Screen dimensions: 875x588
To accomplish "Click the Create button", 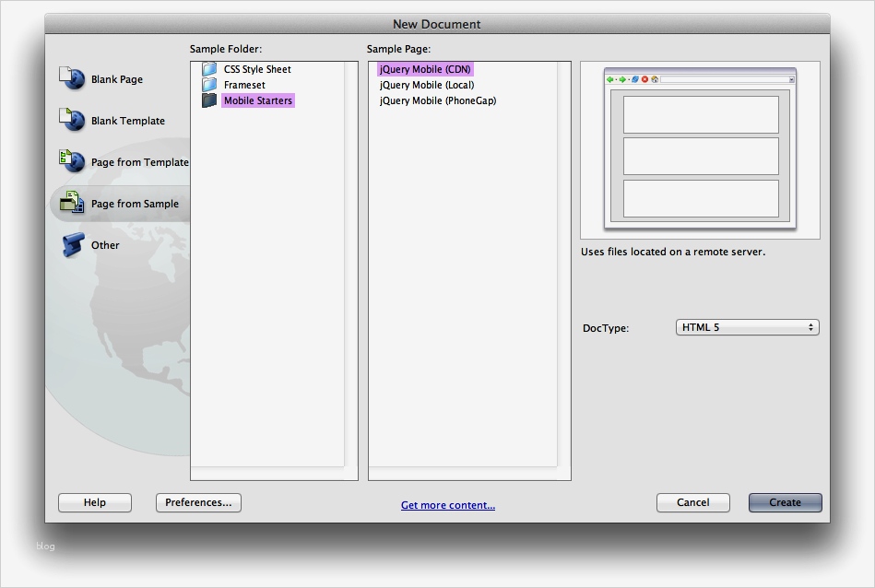I will 785,502.
